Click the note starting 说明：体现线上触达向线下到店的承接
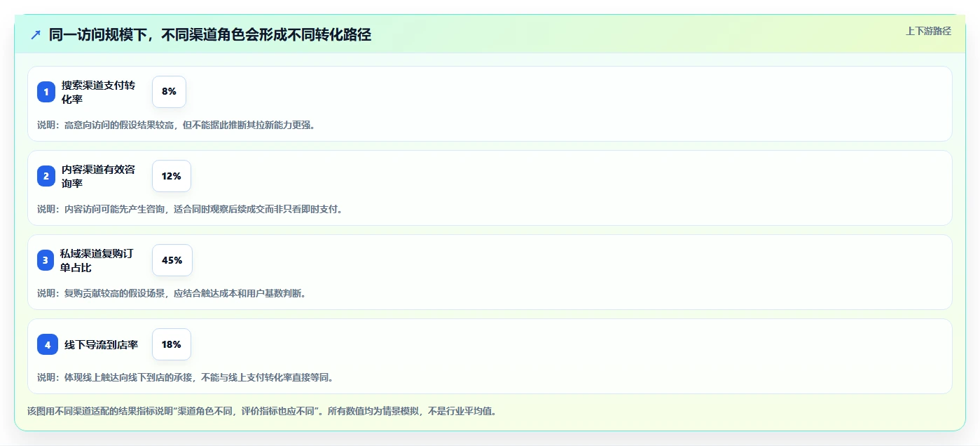This screenshot has width=980, height=446. (185, 377)
